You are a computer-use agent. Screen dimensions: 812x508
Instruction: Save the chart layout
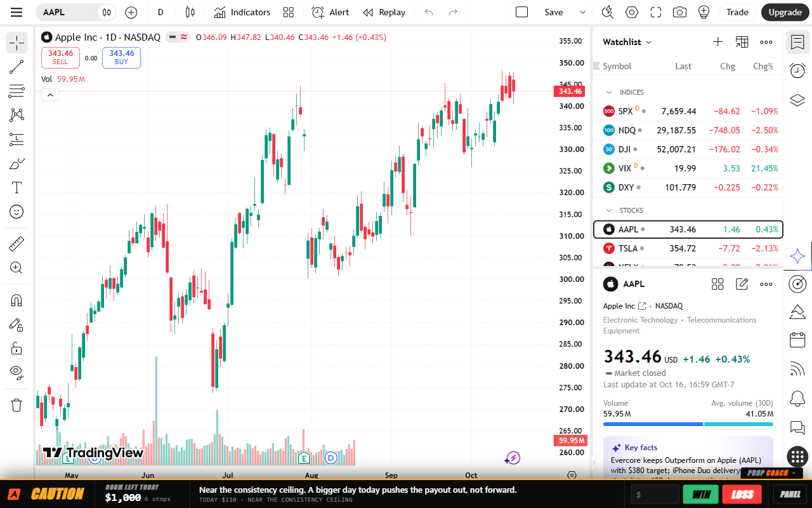pos(554,12)
